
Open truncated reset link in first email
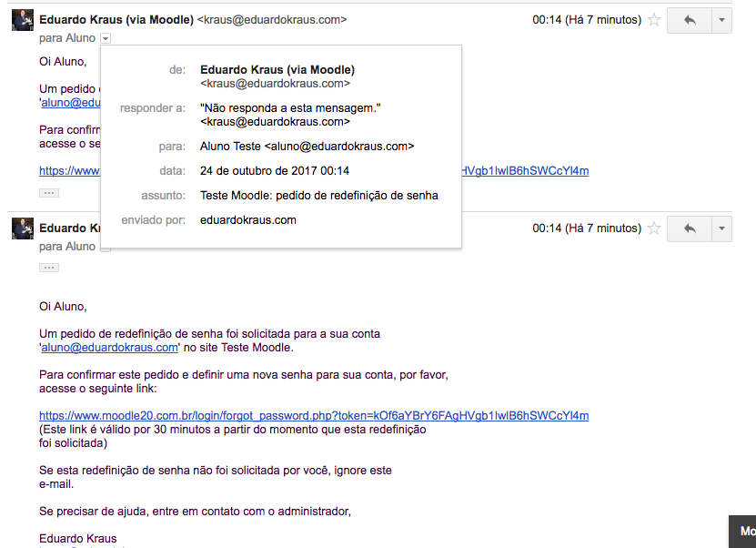(69, 171)
